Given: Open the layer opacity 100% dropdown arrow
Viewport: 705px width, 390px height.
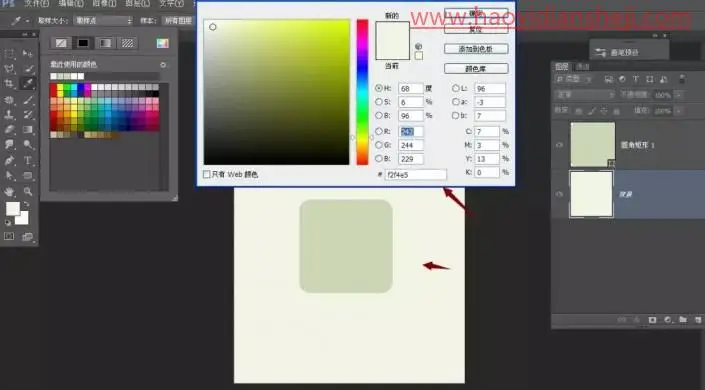Looking at the screenshot, I should coord(679,95).
